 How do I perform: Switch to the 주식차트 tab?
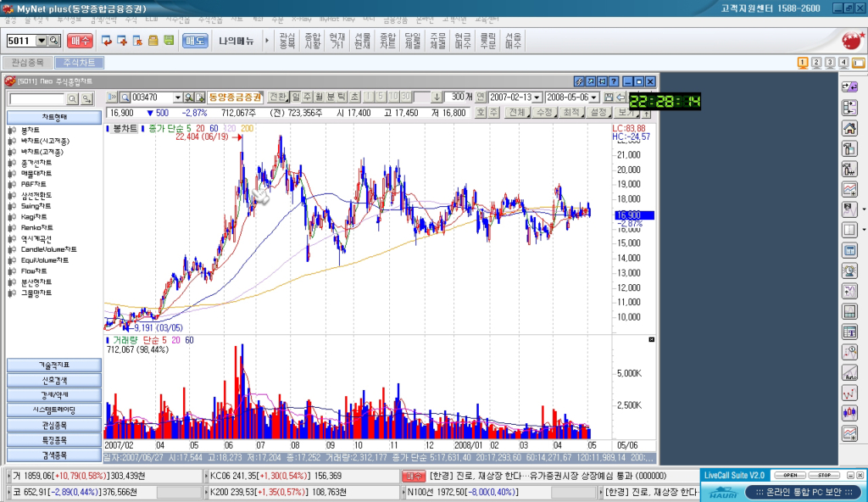(x=79, y=63)
